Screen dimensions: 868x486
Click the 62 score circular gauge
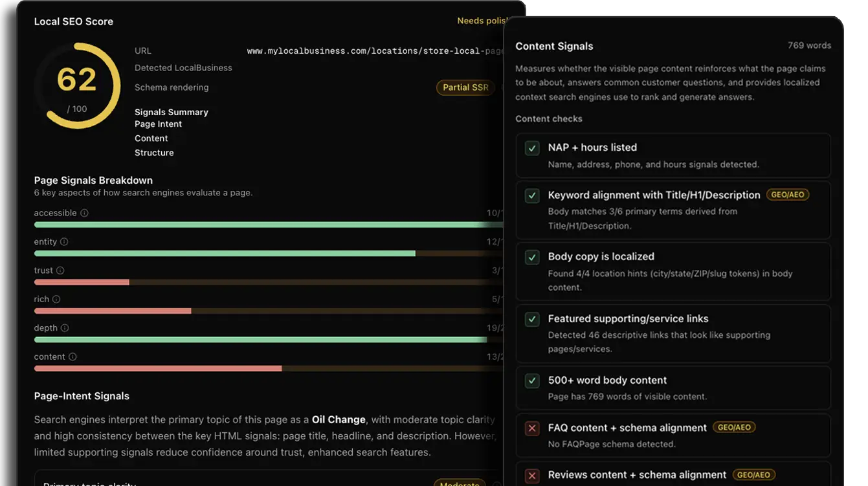(x=77, y=85)
